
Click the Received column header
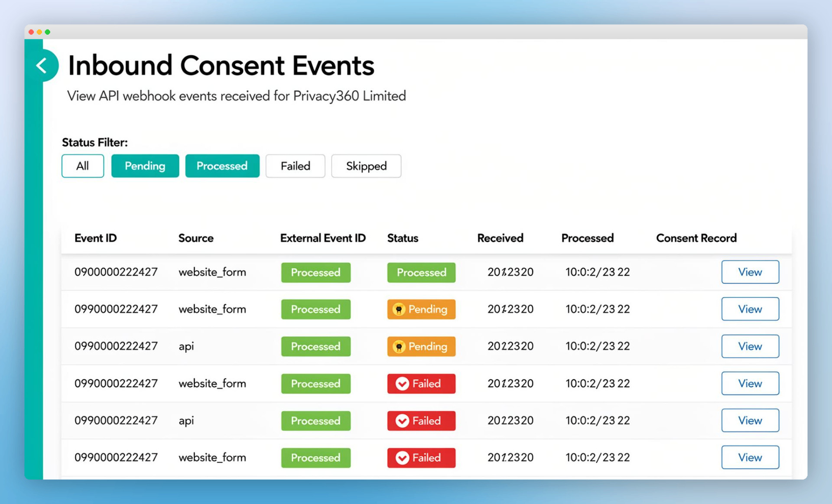pos(500,238)
